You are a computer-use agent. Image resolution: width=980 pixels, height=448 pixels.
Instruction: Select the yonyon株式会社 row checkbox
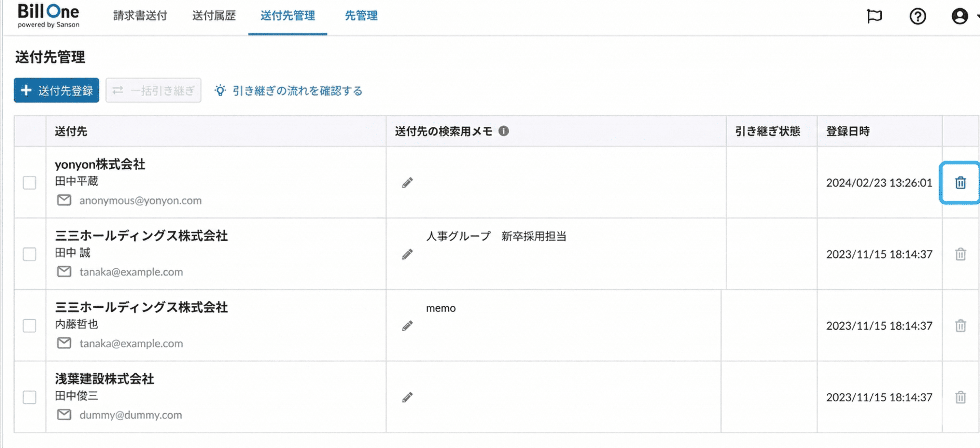(29, 183)
